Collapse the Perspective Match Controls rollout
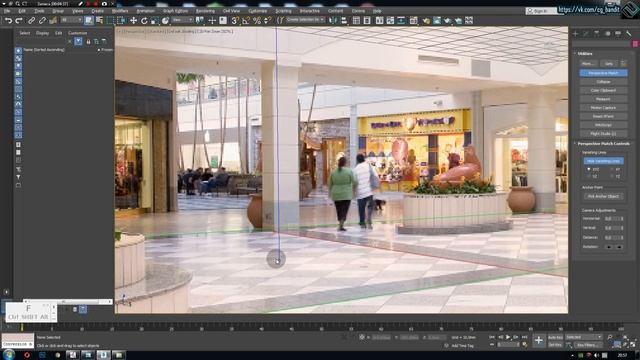This screenshot has height=360, width=640. (x=603, y=144)
